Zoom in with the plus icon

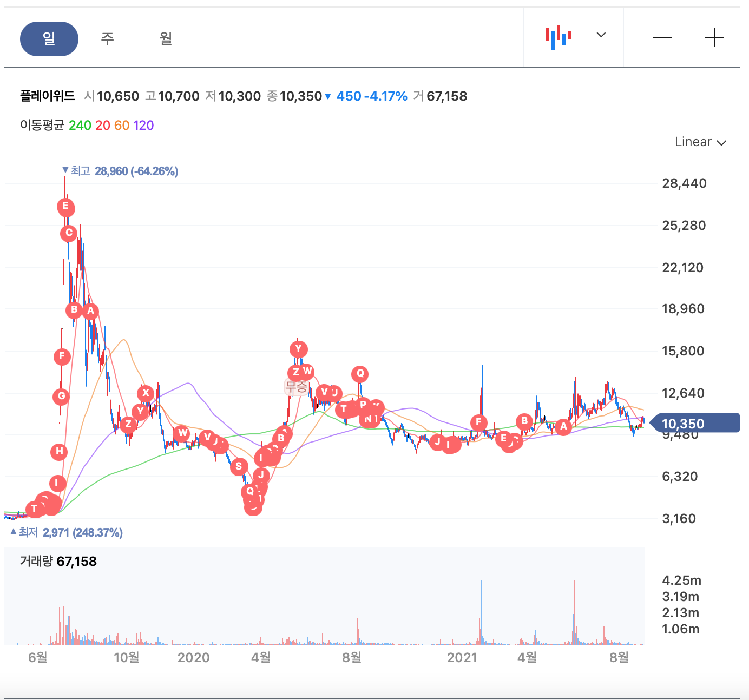[x=714, y=37]
